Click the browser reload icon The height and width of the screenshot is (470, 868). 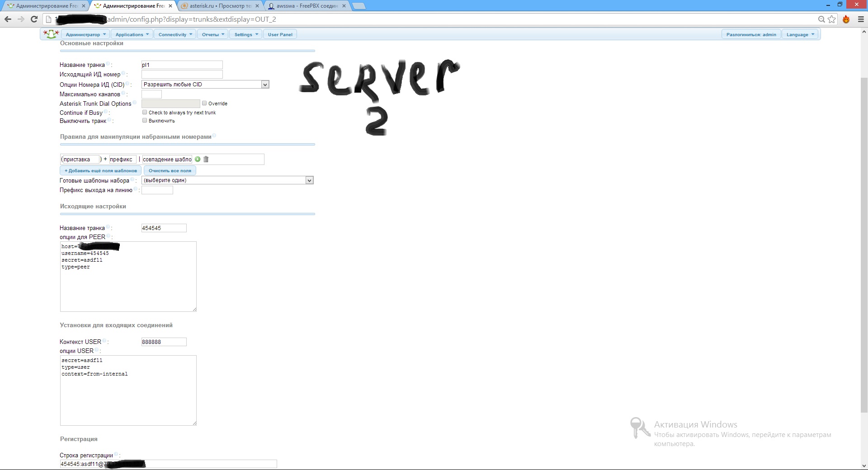[x=34, y=19]
